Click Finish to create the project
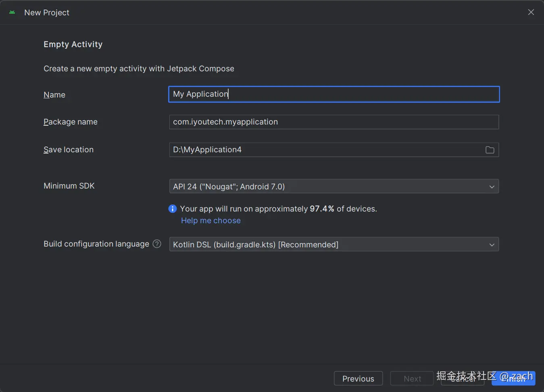This screenshot has width=544, height=392. pyautogui.click(x=513, y=379)
